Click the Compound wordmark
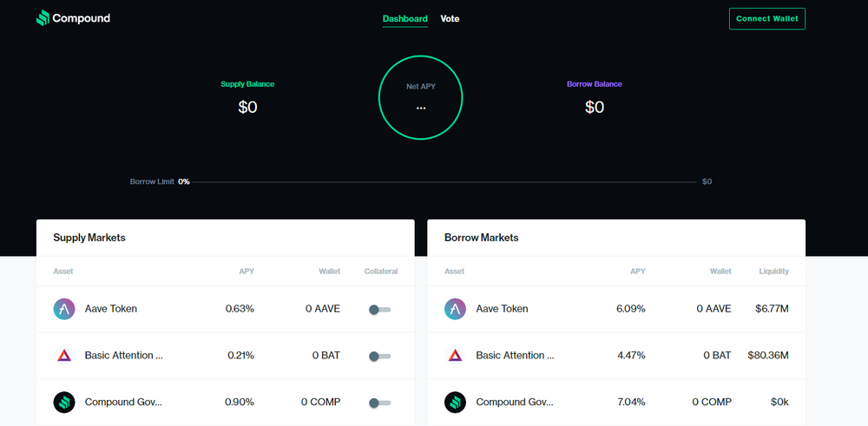Image resolution: width=868 pixels, height=426 pixels. click(x=82, y=18)
